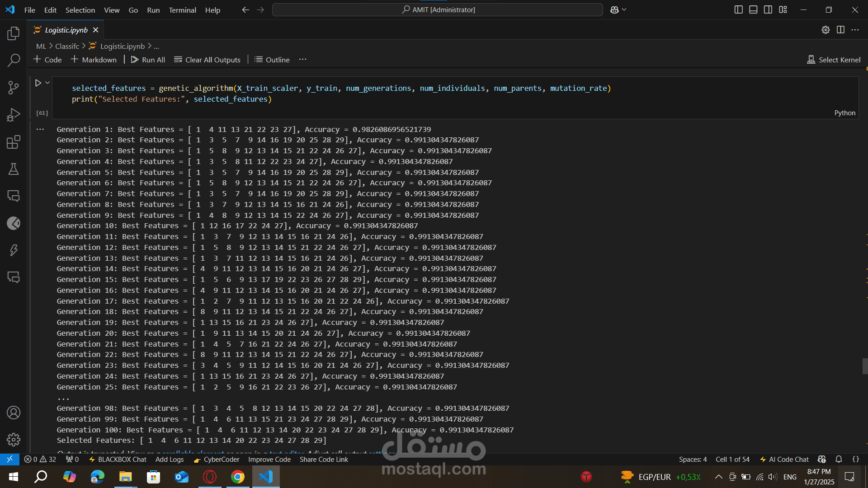Run the genetic_algorithm cell
The width and height of the screenshot is (868, 488).
(38, 83)
